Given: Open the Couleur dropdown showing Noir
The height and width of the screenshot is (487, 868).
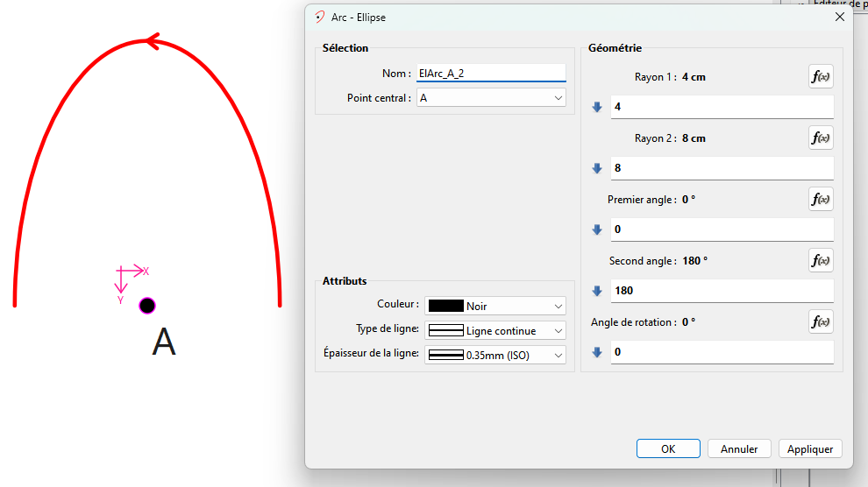Looking at the screenshot, I should click(x=559, y=307).
